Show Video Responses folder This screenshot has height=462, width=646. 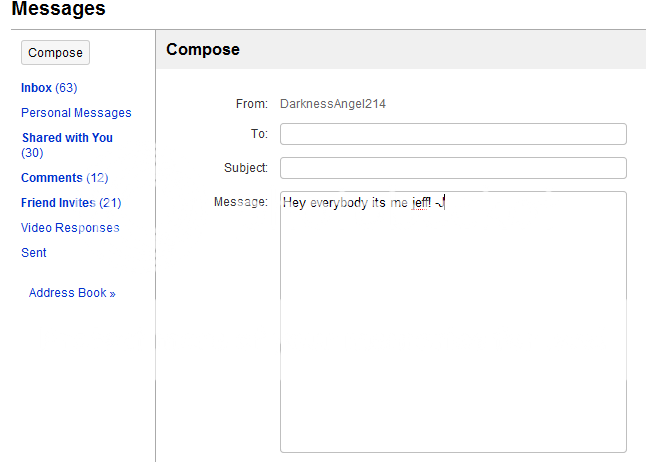click(70, 228)
